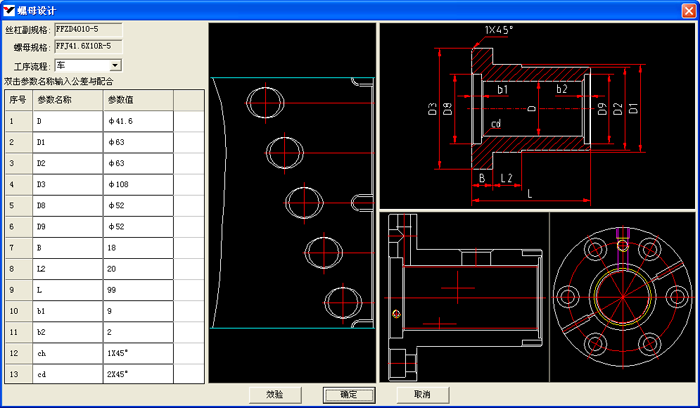
Task: Confirm with the 确定 button
Action: point(348,394)
